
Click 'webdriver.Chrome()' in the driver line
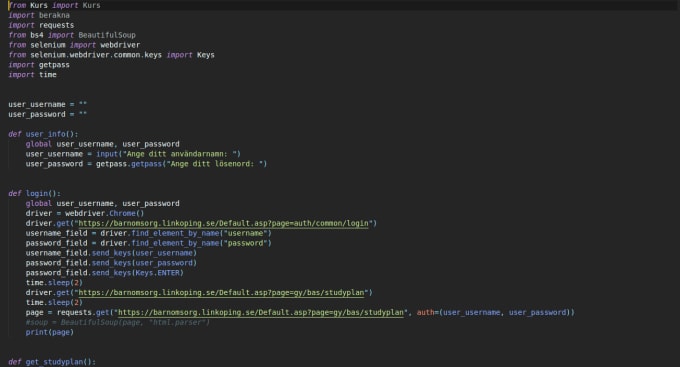[105, 213]
